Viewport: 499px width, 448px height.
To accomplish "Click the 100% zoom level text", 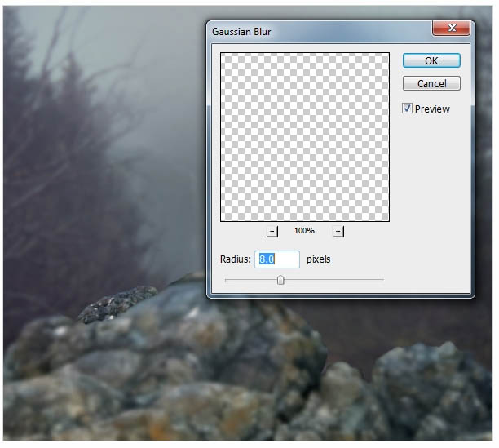I will 304,231.
